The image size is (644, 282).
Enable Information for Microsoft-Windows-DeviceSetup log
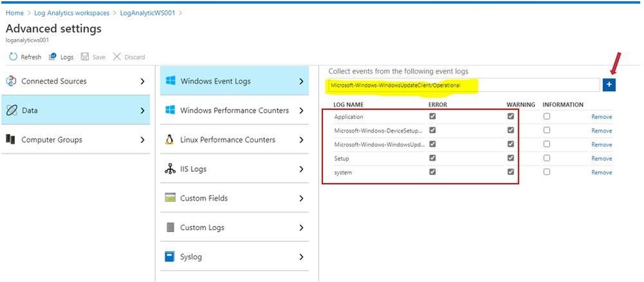point(546,131)
